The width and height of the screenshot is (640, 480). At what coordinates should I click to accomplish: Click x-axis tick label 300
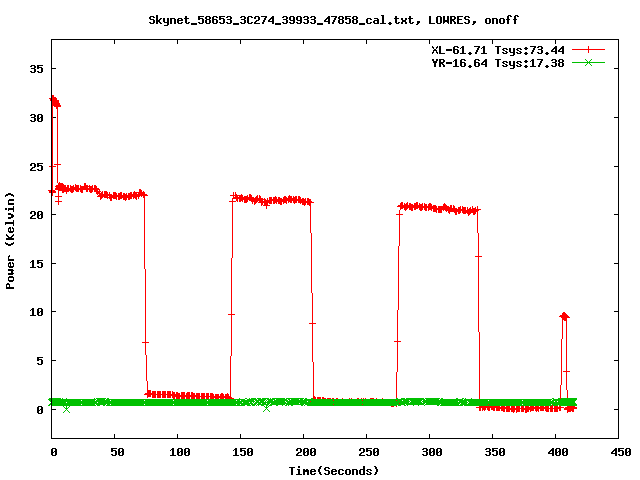[431, 452]
